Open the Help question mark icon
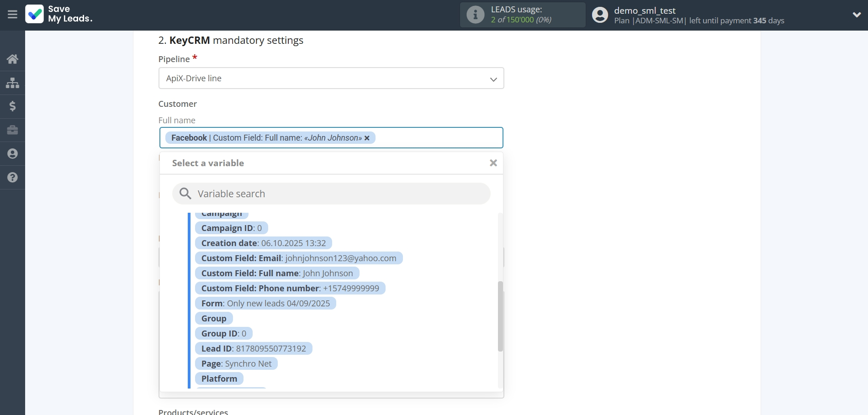Image resolution: width=868 pixels, height=415 pixels. [x=12, y=178]
